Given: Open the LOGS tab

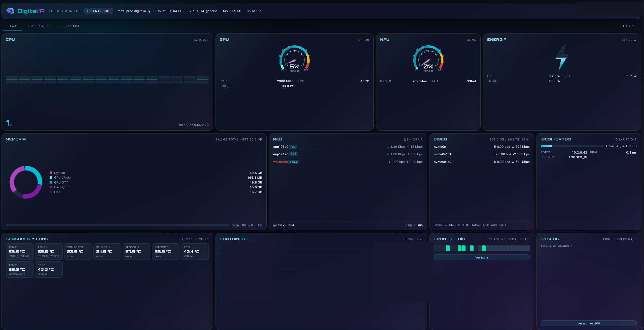Looking at the screenshot, I should click(x=629, y=26).
